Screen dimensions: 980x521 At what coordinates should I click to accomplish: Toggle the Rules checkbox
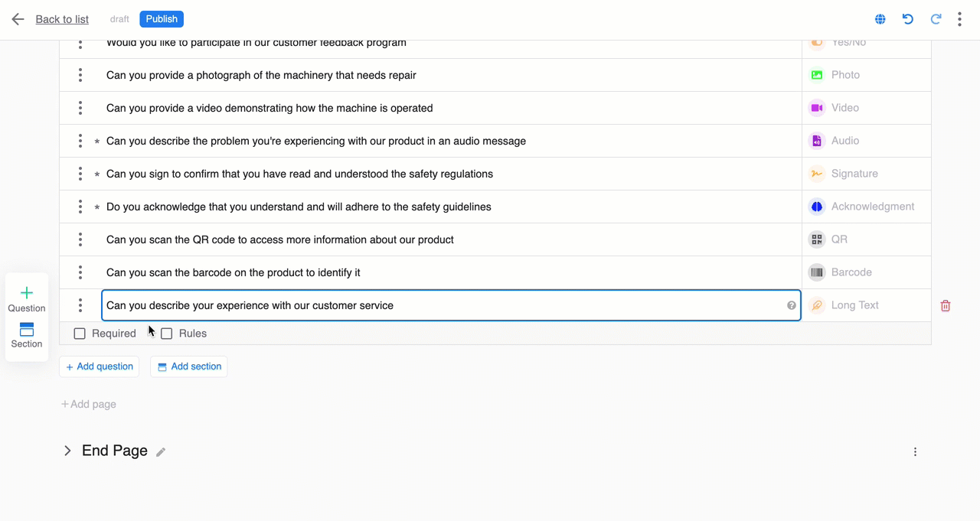(167, 334)
